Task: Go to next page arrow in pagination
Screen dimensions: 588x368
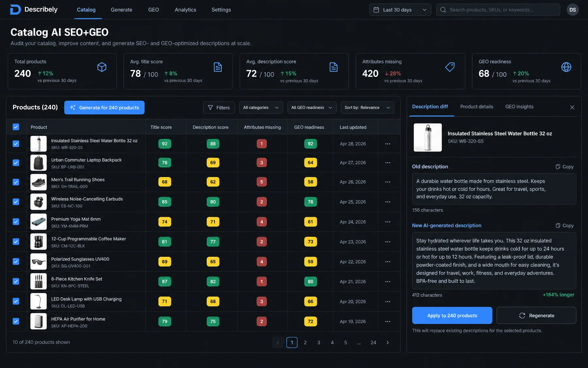Action: point(387,342)
